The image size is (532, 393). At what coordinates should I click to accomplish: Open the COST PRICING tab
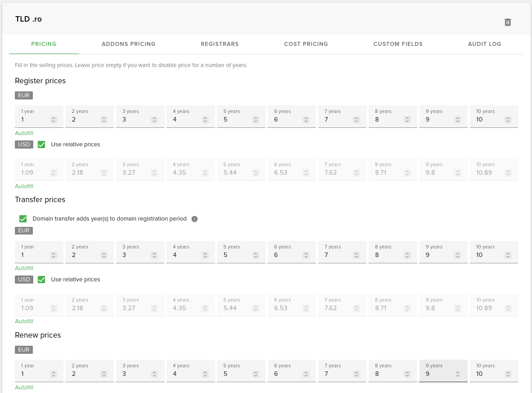pyautogui.click(x=306, y=44)
